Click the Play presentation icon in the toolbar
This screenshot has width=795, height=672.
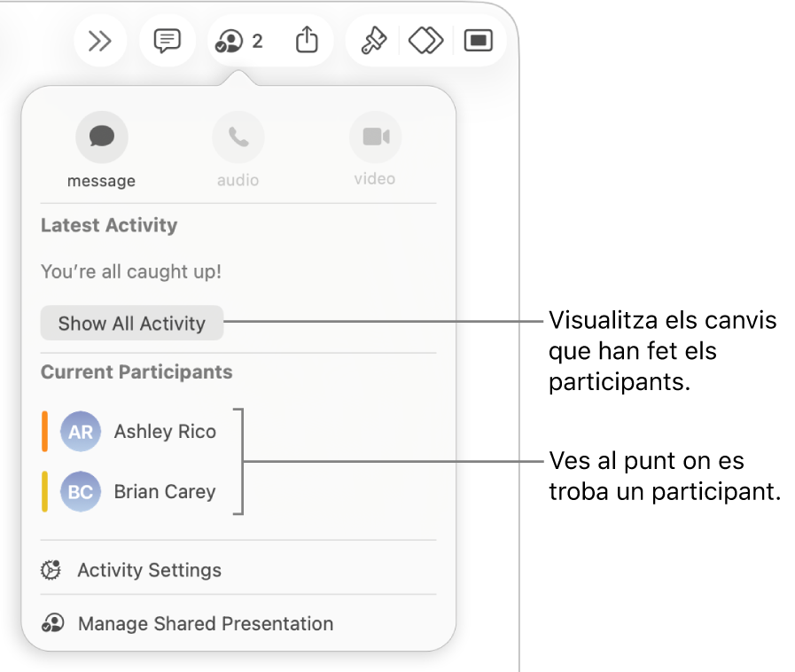pyautogui.click(x=478, y=40)
